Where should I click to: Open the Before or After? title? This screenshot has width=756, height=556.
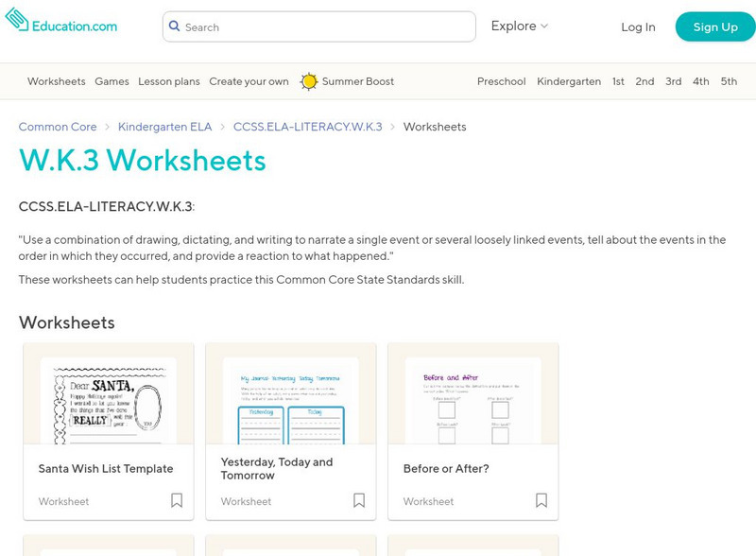tap(446, 469)
